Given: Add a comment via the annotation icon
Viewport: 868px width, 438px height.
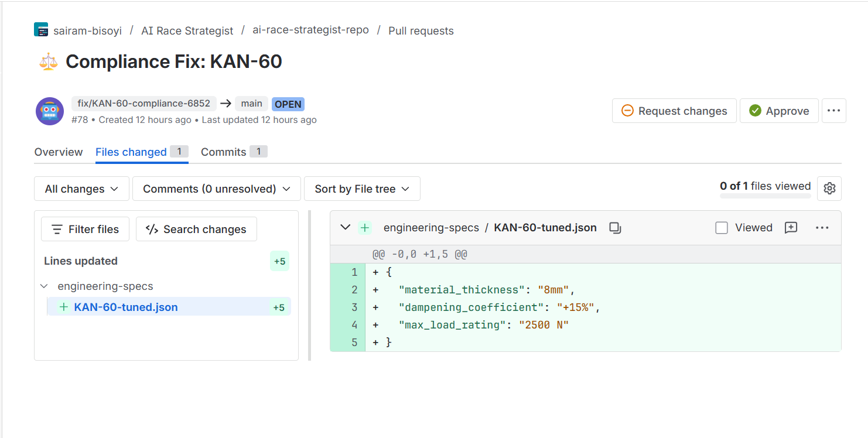Looking at the screenshot, I should 791,228.
